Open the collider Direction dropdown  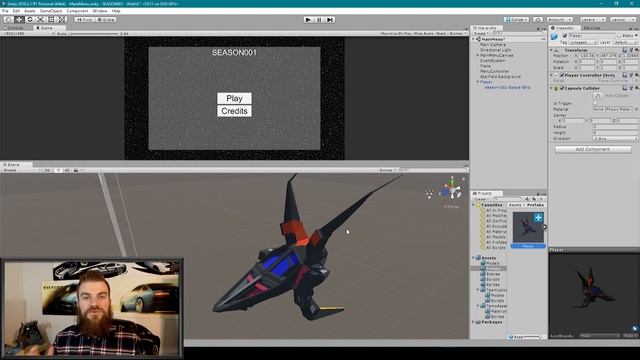pos(616,139)
